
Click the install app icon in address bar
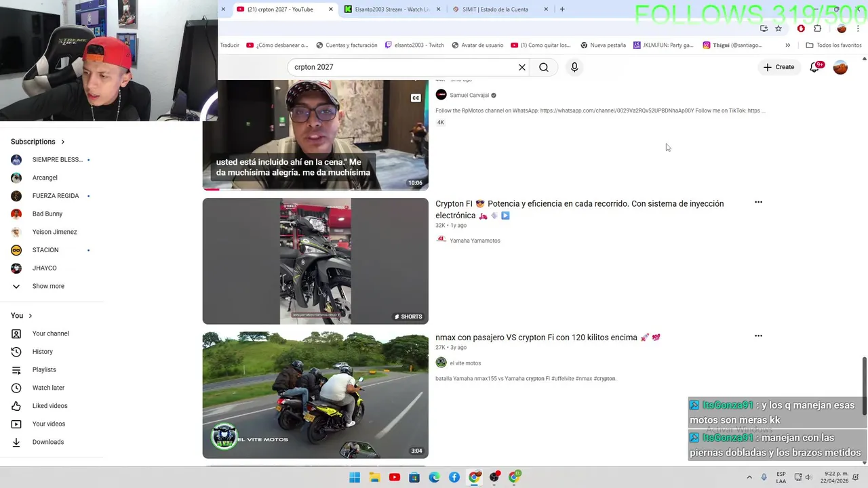[x=764, y=28]
